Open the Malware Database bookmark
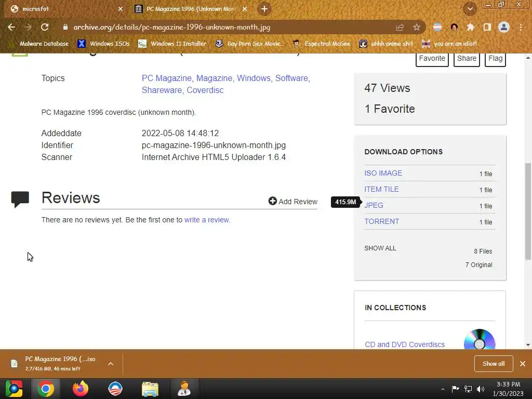The image size is (532, 399). 38,44
